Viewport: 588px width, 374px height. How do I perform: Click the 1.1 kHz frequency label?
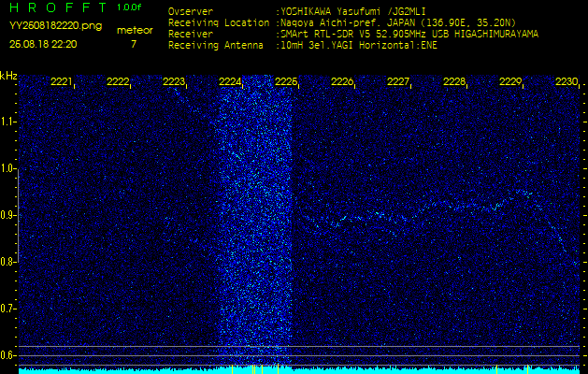click(7, 122)
